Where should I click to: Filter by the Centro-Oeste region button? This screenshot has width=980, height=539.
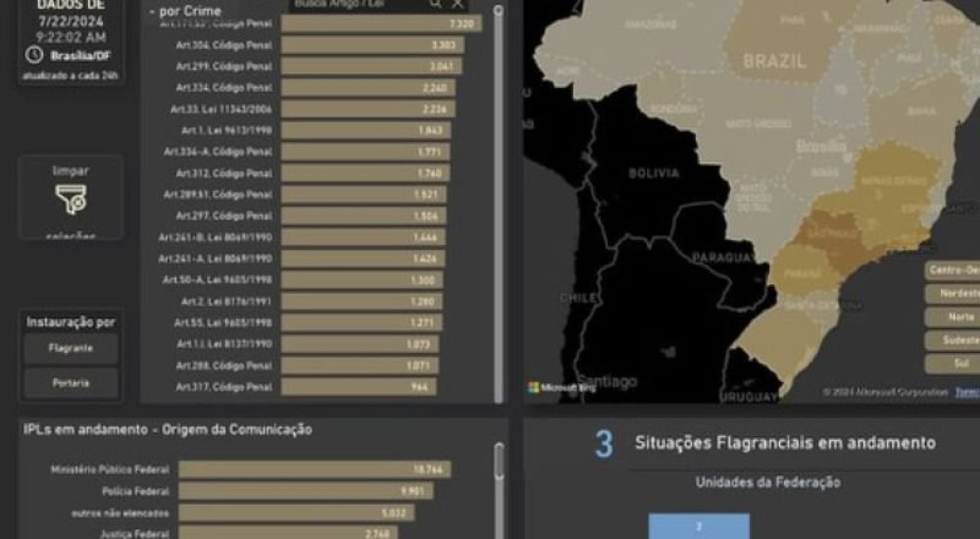[953, 269]
